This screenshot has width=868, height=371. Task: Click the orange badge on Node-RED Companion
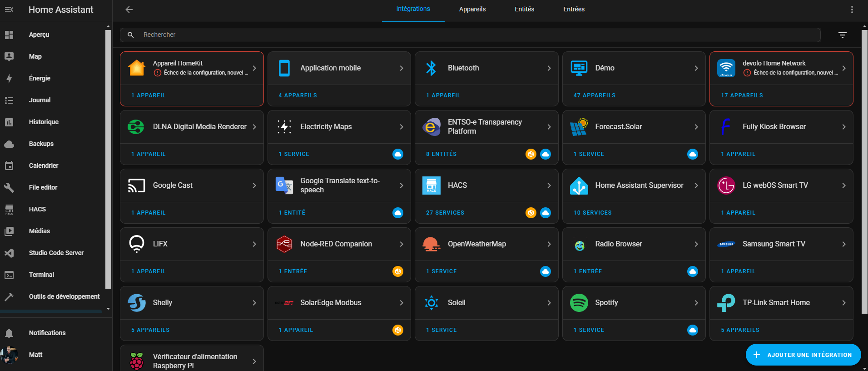pyautogui.click(x=398, y=271)
